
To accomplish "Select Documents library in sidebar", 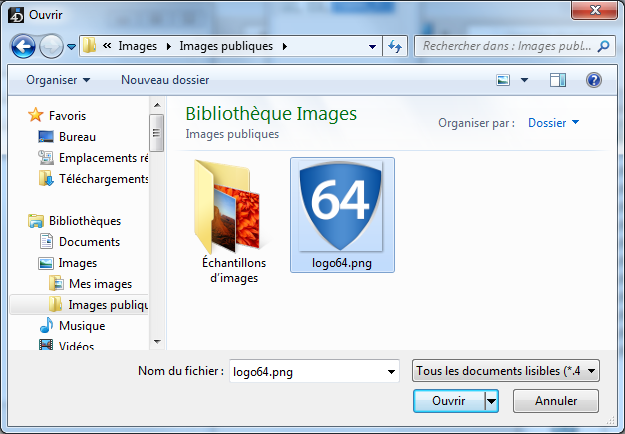I will [x=89, y=242].
